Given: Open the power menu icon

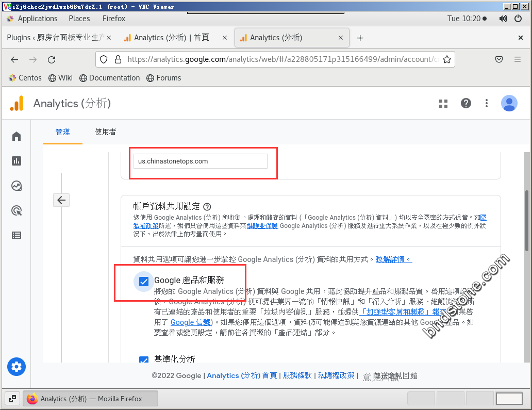Looking at the screenshot, I should coord(518,19).
